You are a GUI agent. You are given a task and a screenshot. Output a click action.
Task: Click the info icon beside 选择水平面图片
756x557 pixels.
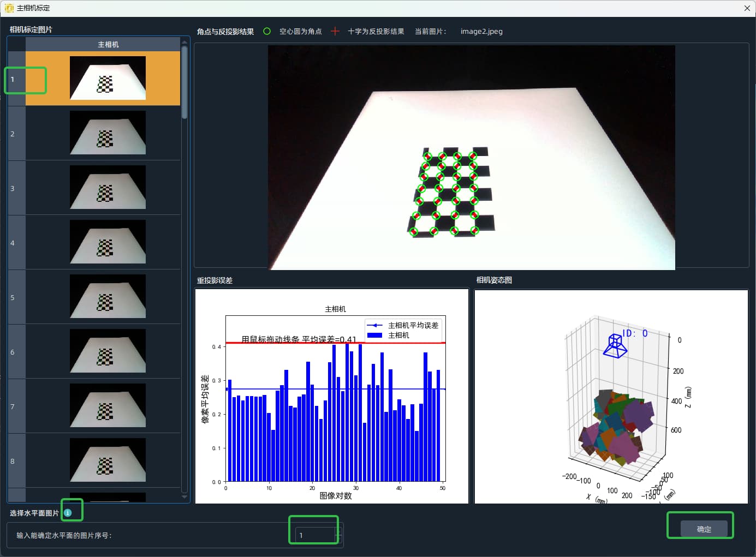point(68,513)
